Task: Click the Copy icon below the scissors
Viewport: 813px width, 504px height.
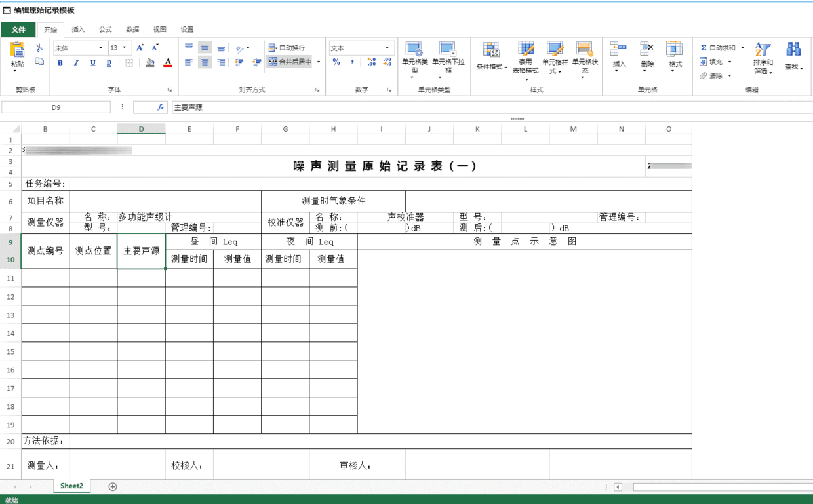Action: pos(40,62)
